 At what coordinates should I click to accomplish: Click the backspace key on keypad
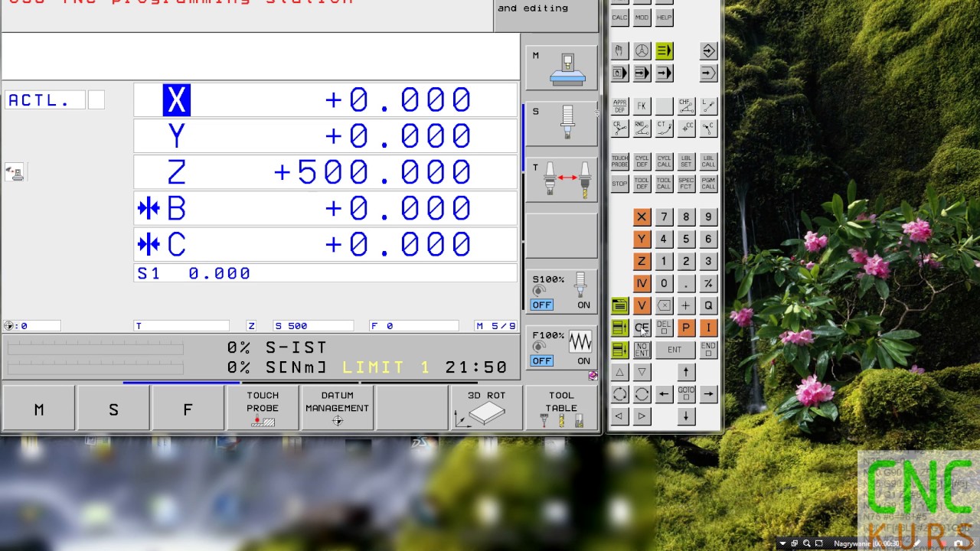pyautogui.click(x=664, y=305)
